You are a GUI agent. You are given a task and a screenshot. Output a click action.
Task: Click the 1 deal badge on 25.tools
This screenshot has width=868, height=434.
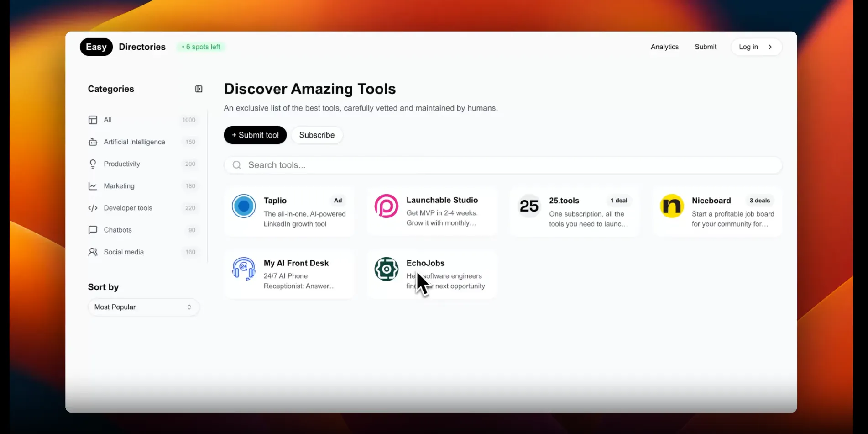[x=619, y=200]
